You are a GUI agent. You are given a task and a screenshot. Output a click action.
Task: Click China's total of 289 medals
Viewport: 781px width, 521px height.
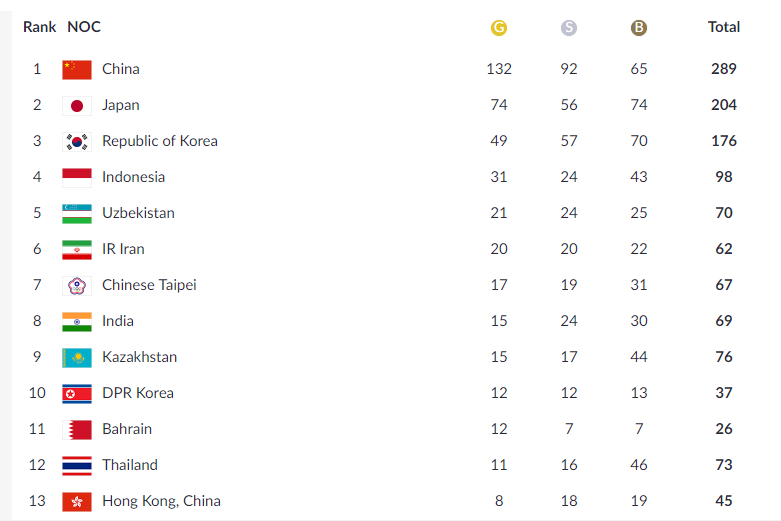coord(724,69)
